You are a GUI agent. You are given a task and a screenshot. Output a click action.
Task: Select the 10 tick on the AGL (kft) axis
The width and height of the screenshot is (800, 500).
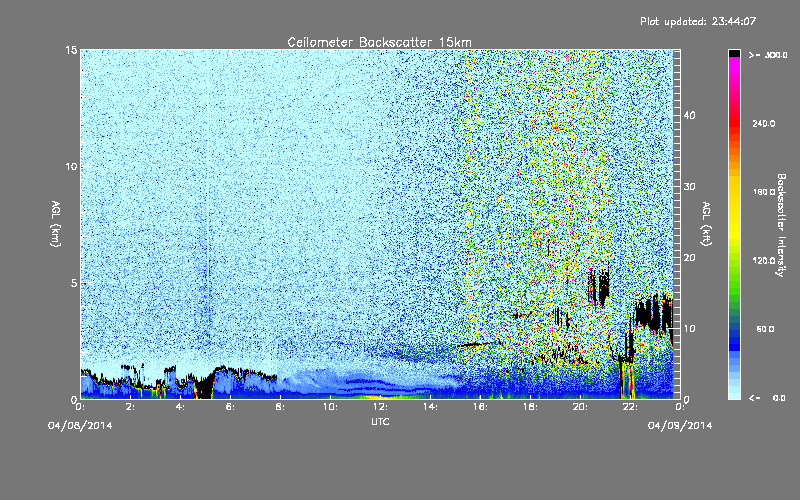click(689, 329)
